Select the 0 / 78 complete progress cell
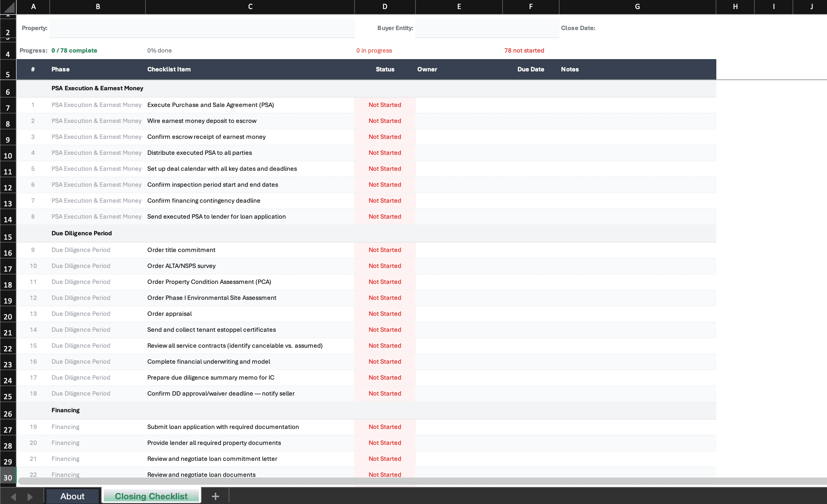The width and height of the screenshot is (827, 504). [74, 50]
